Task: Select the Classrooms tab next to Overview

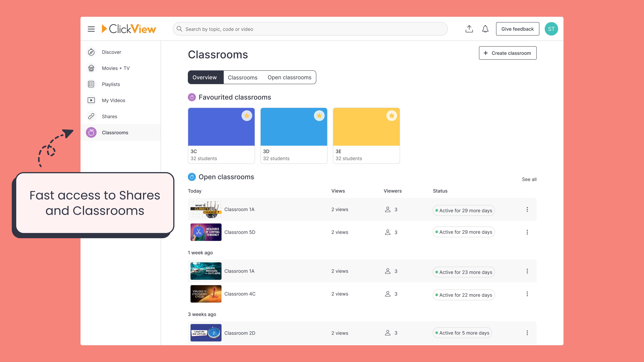Action: coord(242,77)
